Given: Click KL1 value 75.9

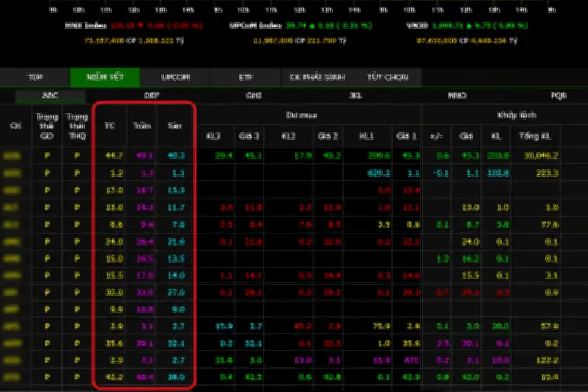Looking at the screenshot, I should (381, 327).
